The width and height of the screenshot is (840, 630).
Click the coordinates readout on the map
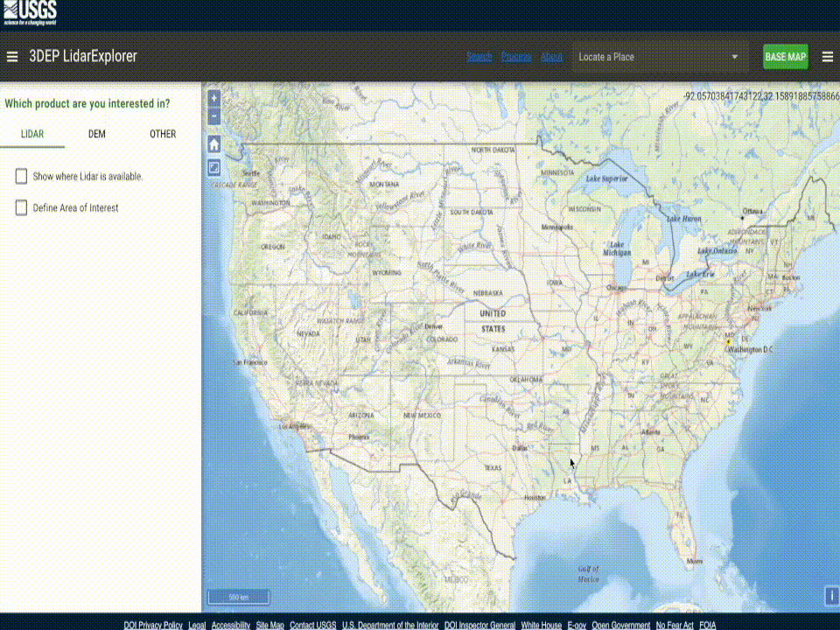pos(761,96)
